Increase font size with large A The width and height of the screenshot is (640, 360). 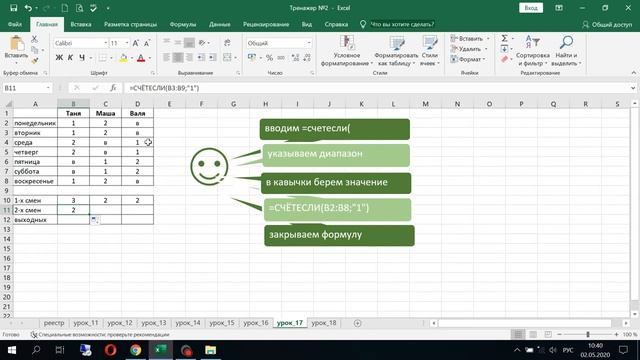136,43
